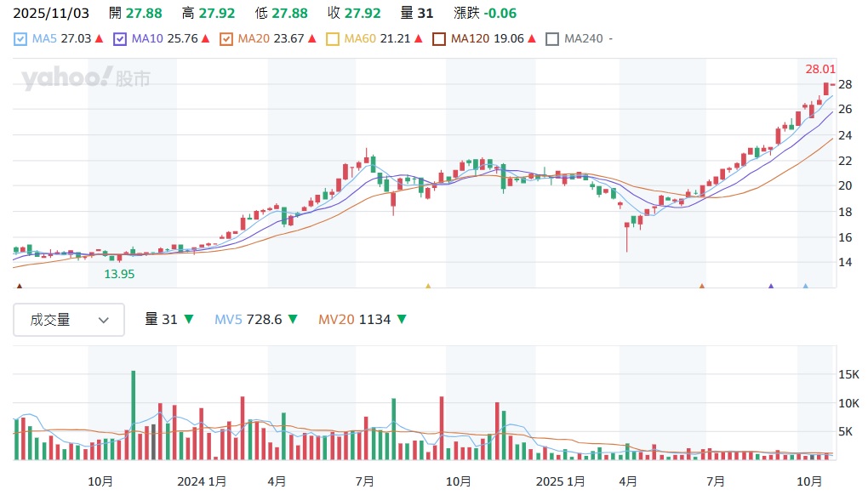Image resolution: width=868 pixels, height=495 pixels.
Task: Disable the MA20 moving average line
Action: click(226, 39)
